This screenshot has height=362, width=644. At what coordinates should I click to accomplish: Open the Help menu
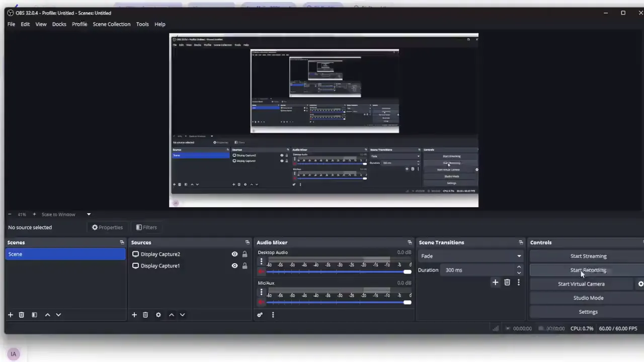click(x=160, y=24)
